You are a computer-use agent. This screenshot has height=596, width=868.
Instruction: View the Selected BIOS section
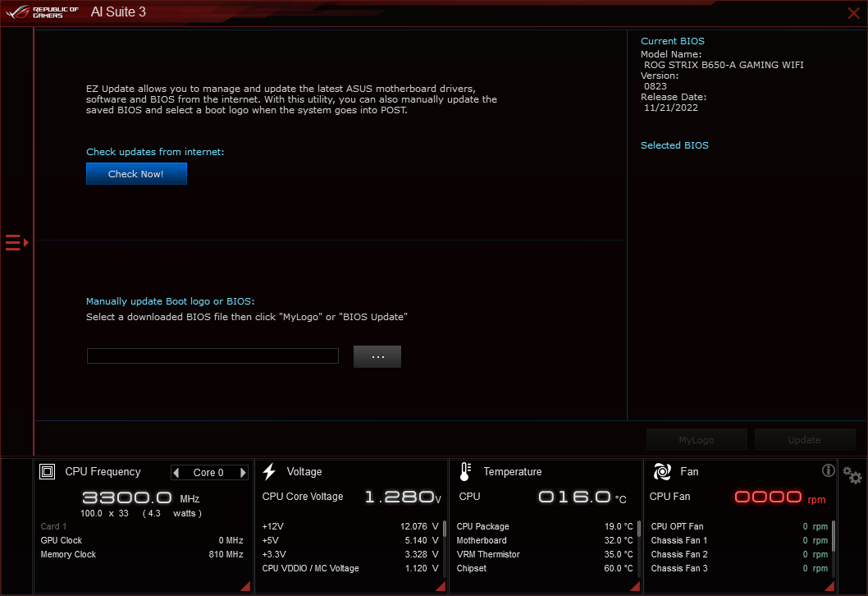[674, 145]
